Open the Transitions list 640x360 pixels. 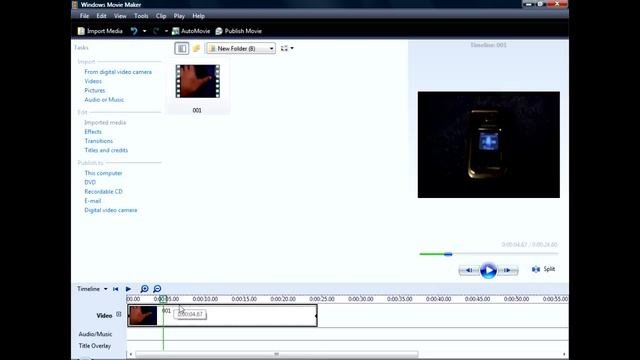click(99, 141)
